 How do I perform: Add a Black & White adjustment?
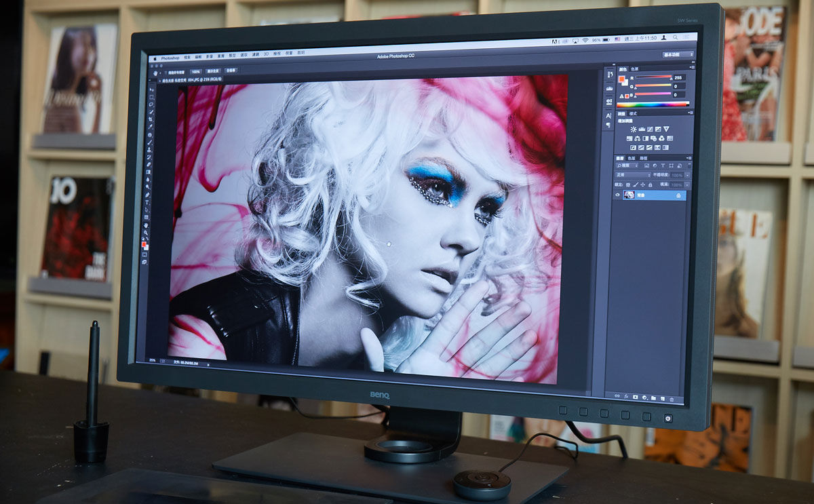click(x=646, y=138)
